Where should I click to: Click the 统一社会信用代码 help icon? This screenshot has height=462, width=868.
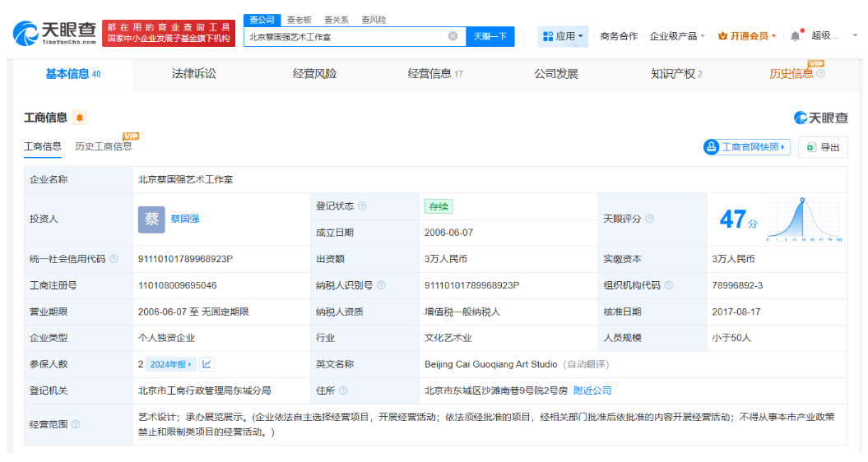(114, 259)
